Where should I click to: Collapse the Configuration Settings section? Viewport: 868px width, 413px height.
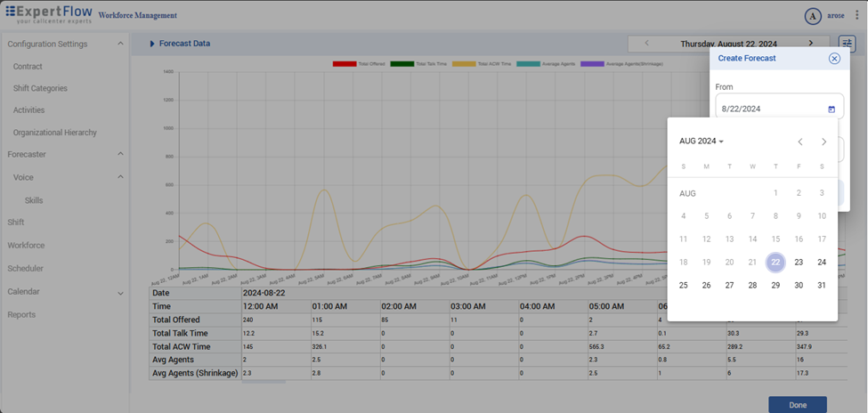[x=120, y=44]
